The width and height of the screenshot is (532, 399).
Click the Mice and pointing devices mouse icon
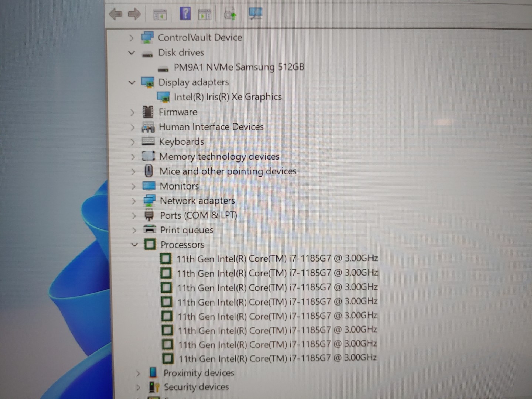pyautogui.click(x=149, y=171)
